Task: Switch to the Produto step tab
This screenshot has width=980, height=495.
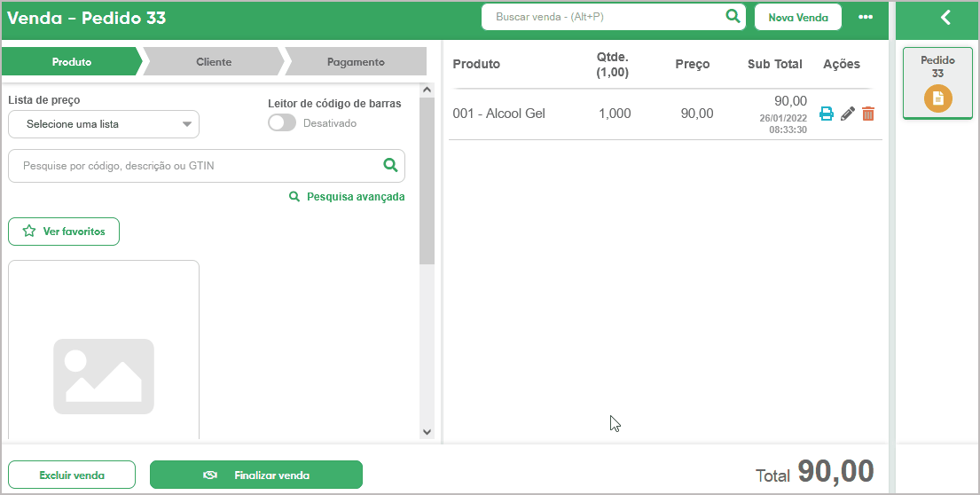Action: click(72, 62)
